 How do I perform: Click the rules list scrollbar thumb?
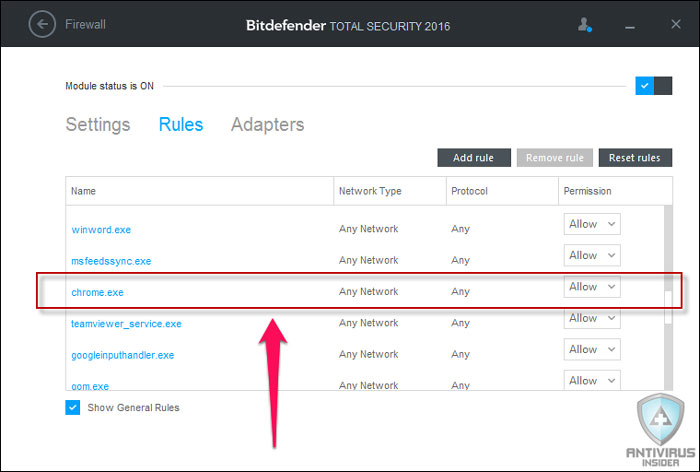tap(668, 307)
